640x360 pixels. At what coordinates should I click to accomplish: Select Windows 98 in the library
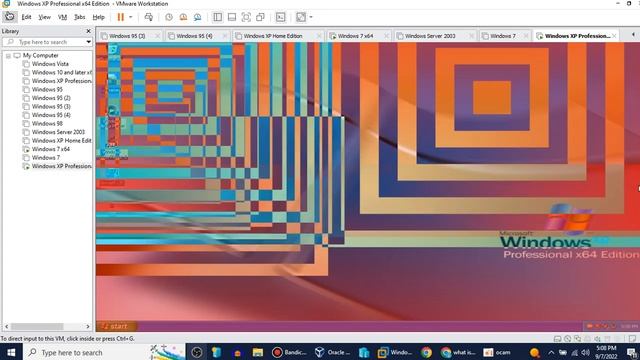pos(47,124)
